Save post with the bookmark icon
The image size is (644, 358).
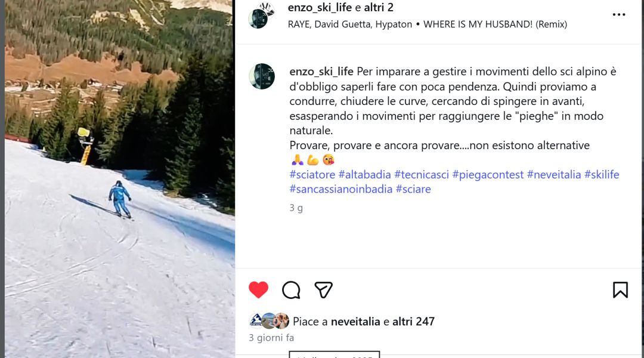[620, 290]
